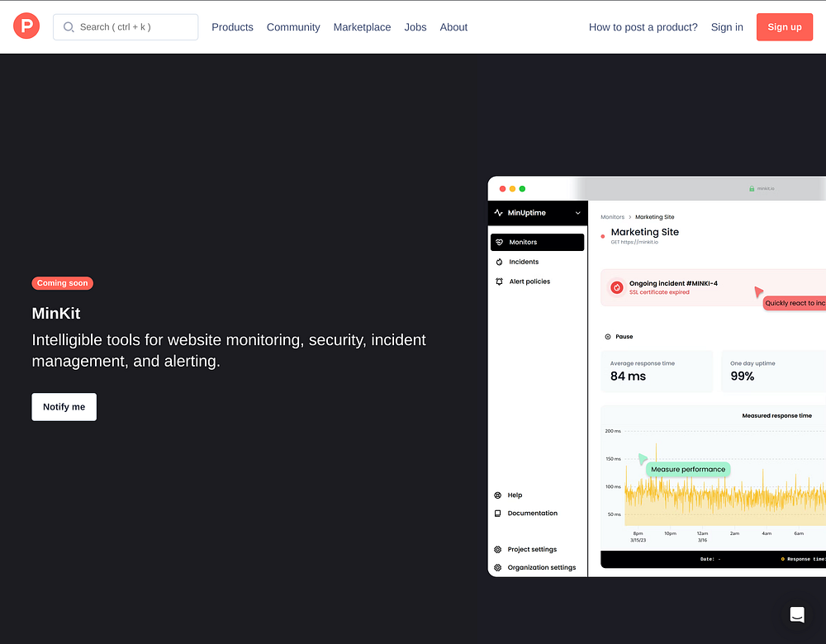This screenshot has height=644, width=826.
Task: Click the SSL certificate expired text
Action: [x=659, y=292]
